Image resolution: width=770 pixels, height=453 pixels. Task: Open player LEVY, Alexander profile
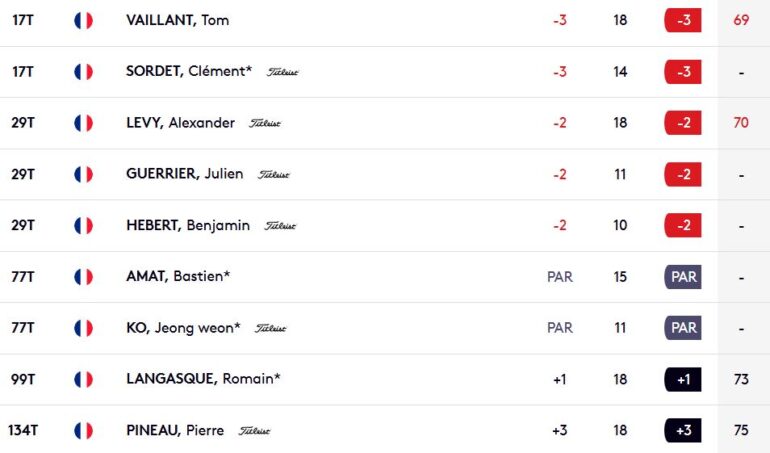pos(180,122)
